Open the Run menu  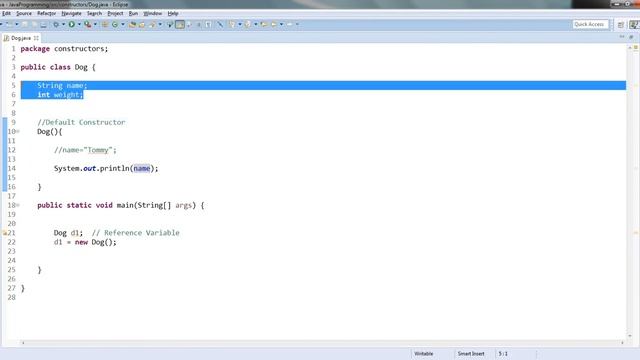[133, 13]
